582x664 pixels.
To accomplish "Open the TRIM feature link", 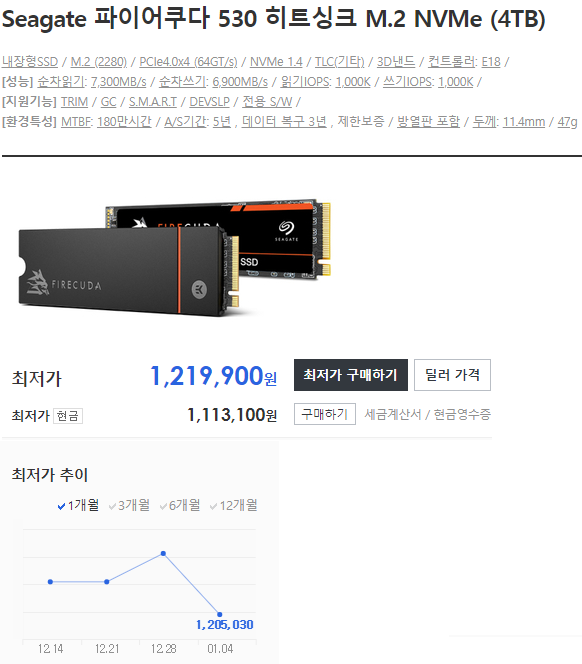I will 74,102.
